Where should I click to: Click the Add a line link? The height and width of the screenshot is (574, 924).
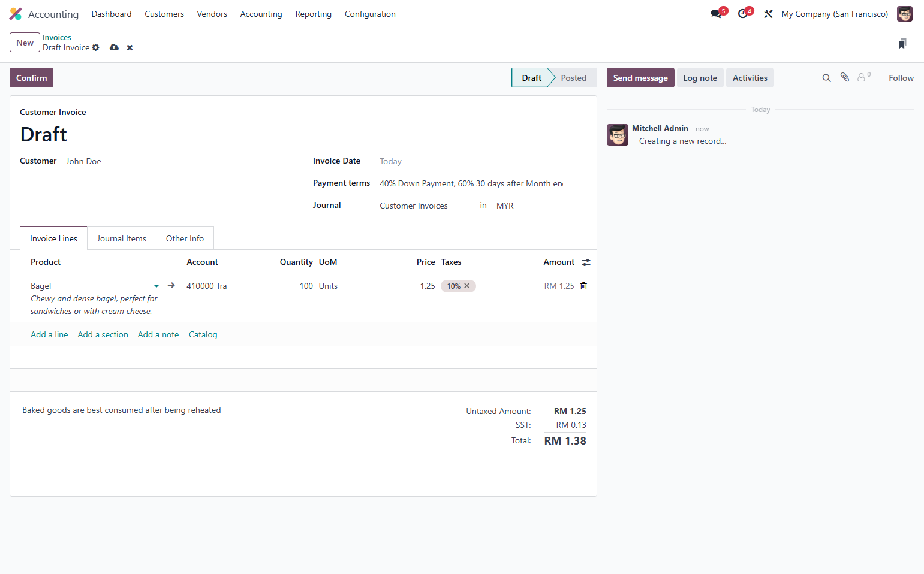49,334
